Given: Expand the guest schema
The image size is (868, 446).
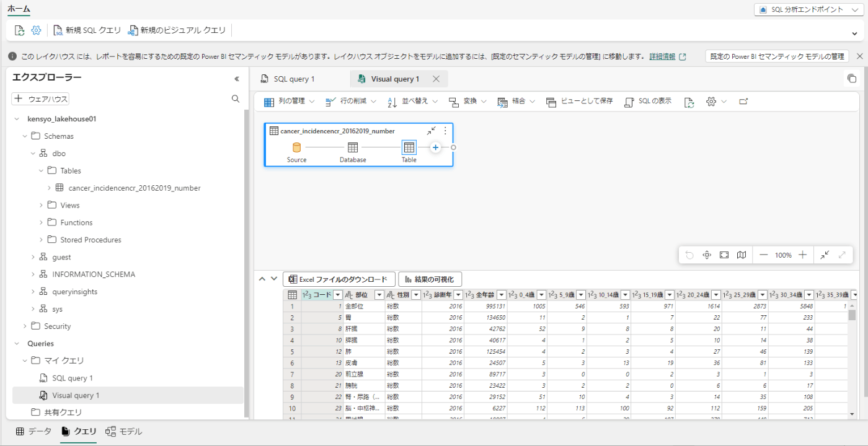Looking at the screenshot, I should pyautogui.click(x=33, y=257).
